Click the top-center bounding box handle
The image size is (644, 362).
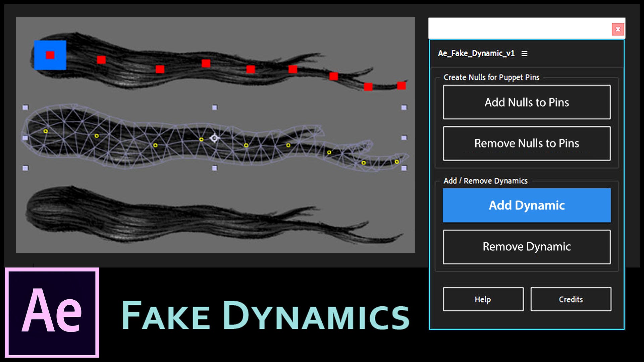(215, 108)
